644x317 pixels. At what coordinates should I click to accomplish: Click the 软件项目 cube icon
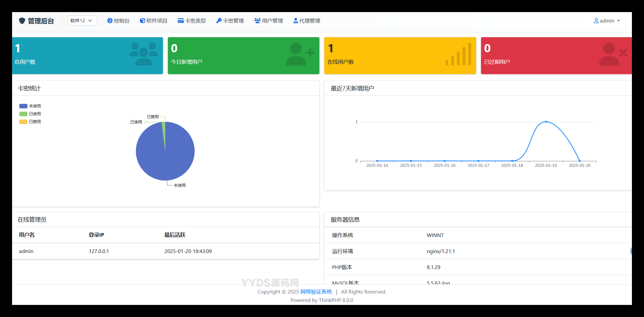(x=142, y=21)
